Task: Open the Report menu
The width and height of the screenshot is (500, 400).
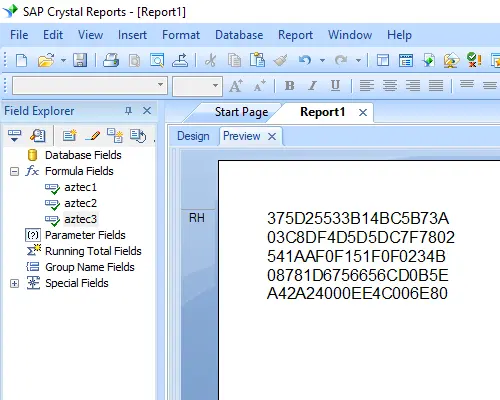Action: pyautogui.click(x=295, y=35)
